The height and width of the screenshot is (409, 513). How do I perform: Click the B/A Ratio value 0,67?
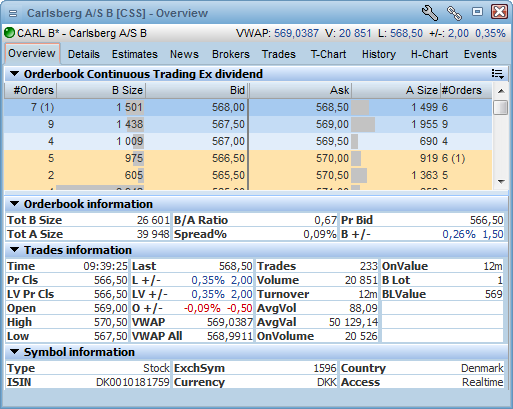pyautogui.click(x=325, y=220)
